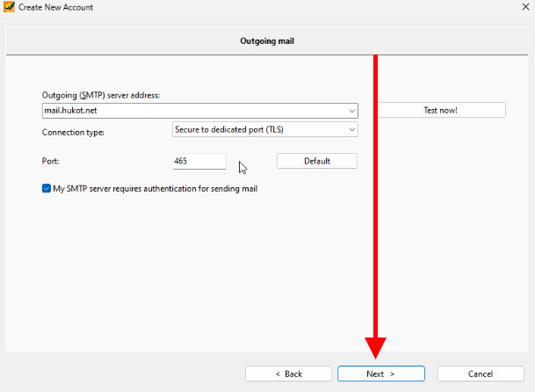
Task: Toggle SMTP authentication required checkbox
Action: [x=47, y=188]
